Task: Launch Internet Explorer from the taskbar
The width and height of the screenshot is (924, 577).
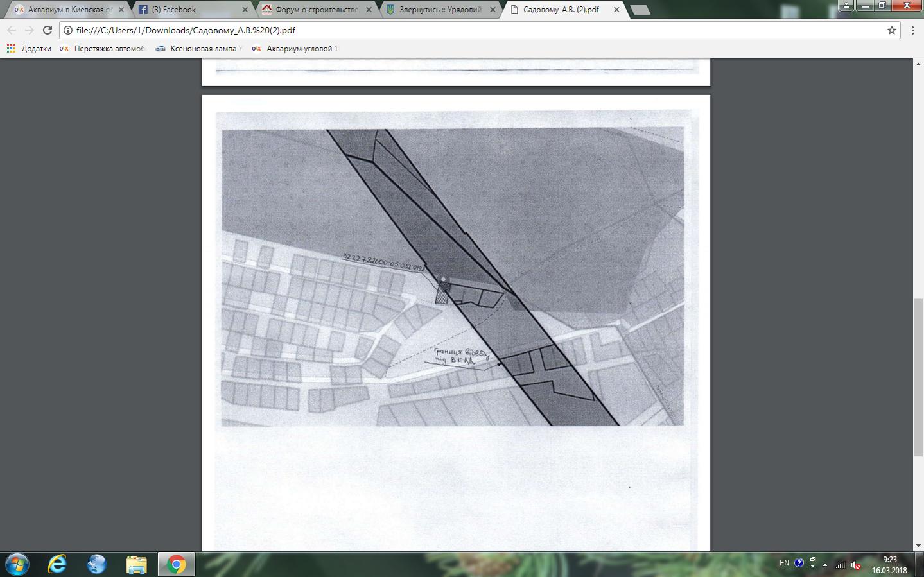Action: click(x=57, y=564)
